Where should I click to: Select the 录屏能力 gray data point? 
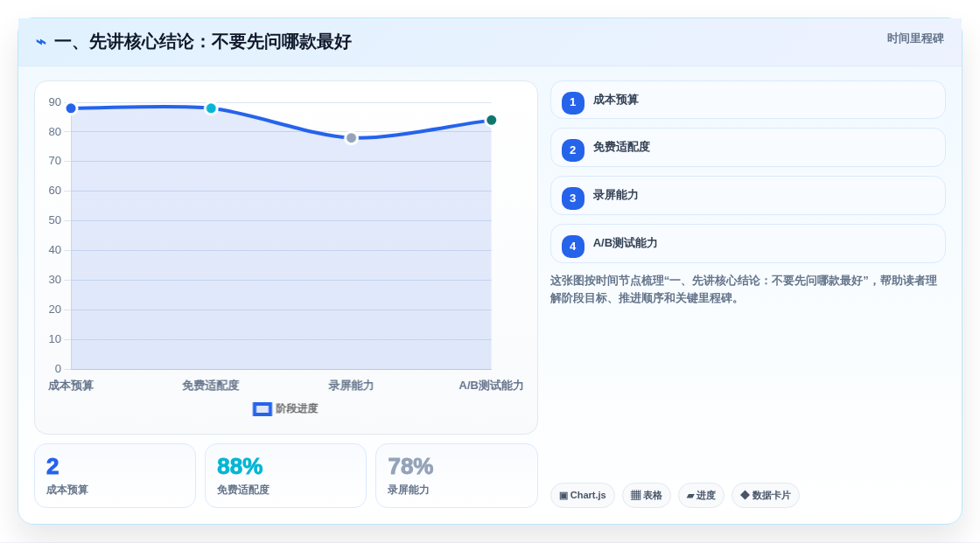[x=351, y=138]
